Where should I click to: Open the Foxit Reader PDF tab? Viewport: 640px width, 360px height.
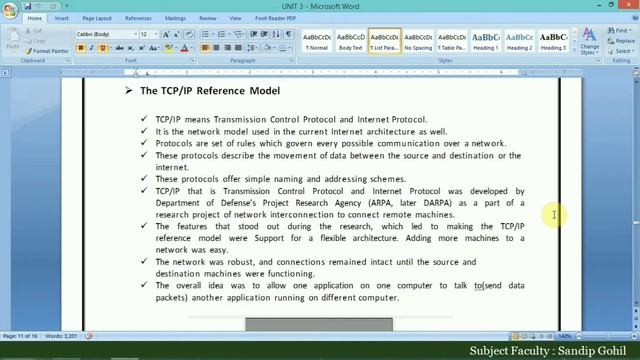click(275, 18)
